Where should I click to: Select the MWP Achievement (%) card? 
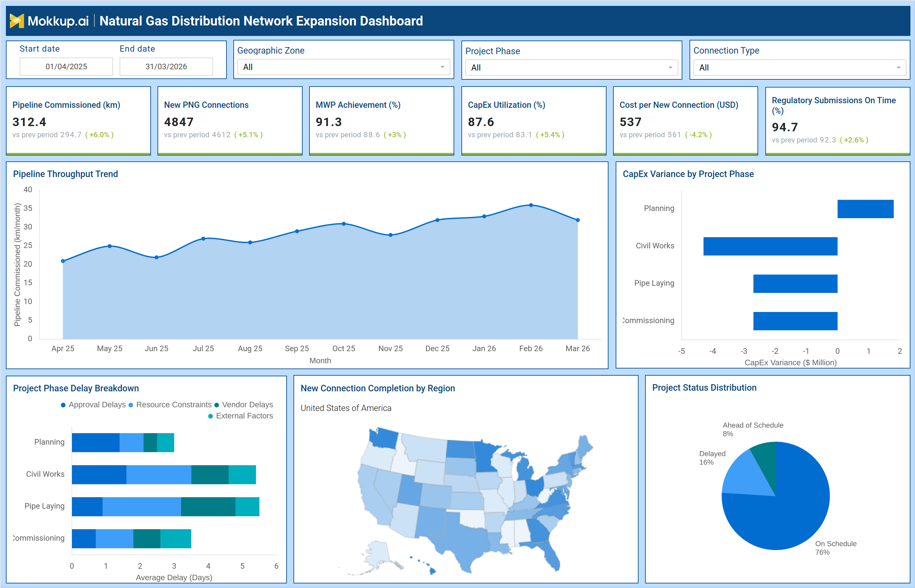pyautogui.click(x=381, y=121)
